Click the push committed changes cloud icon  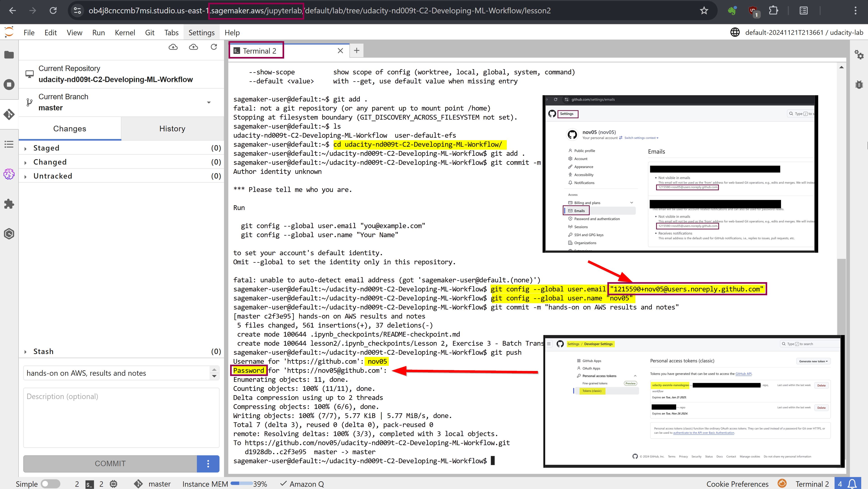pyautogui.click(x=193, y=47)
